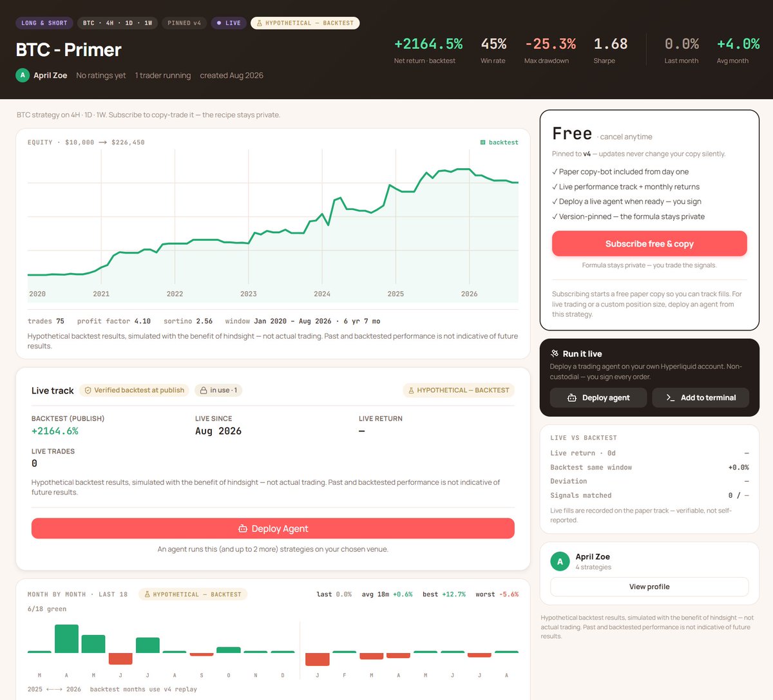Viewport: 773px width, 700px height.
Task: Click the Subscribe free & copy button
Action: pyautogui.click(x=649, y=244)
